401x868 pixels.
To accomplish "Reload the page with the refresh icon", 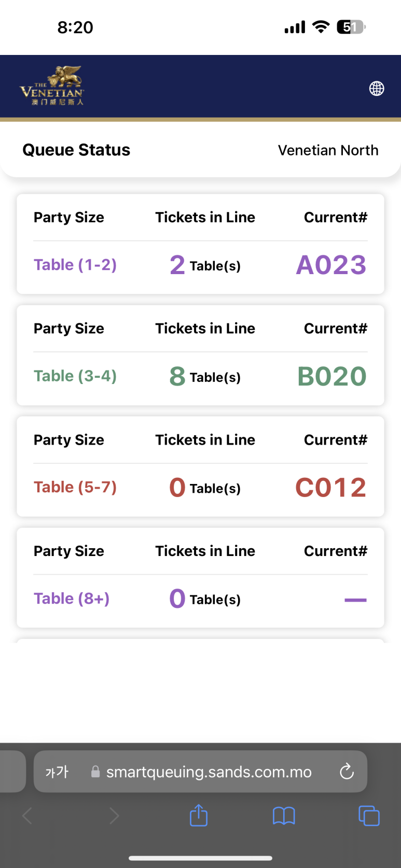I will click(x=347, y=772).
